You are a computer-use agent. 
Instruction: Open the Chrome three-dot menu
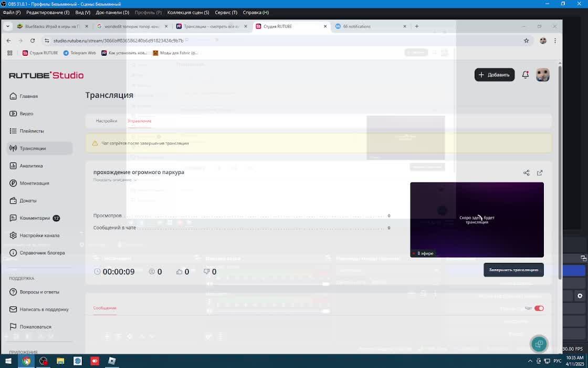(x=555, y=40)
